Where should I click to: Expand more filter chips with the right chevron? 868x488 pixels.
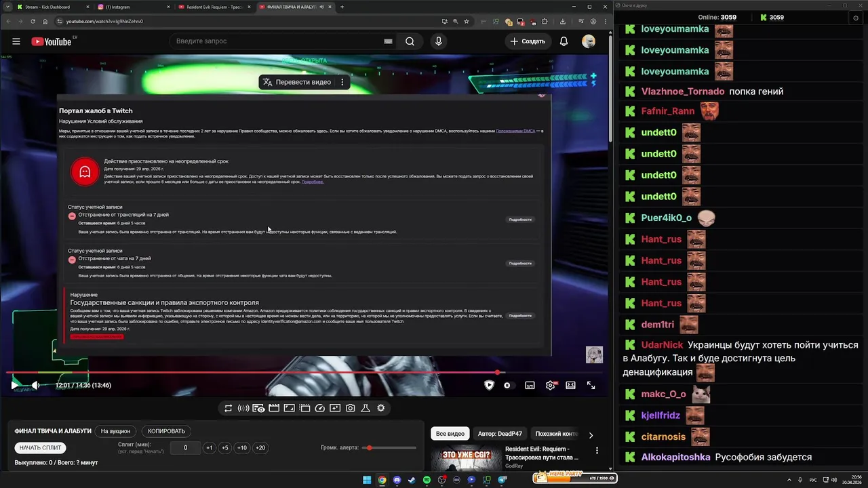pos(591,435)
